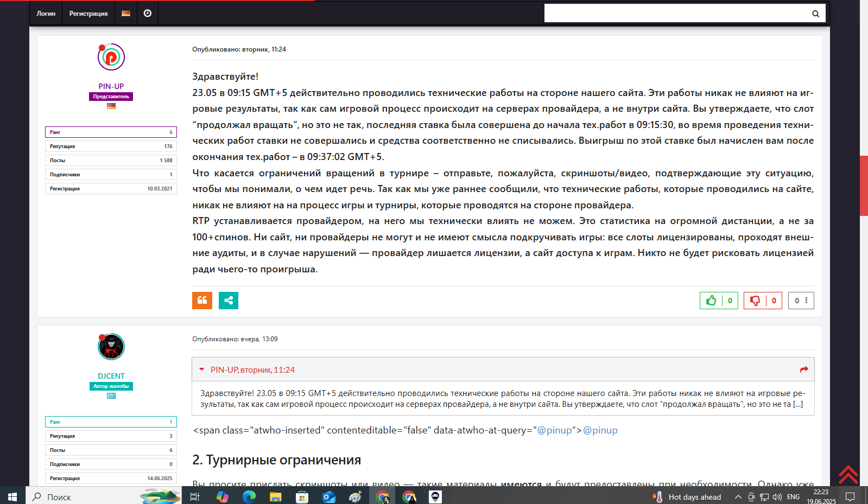Open the Логин menu item

[46, 13]
